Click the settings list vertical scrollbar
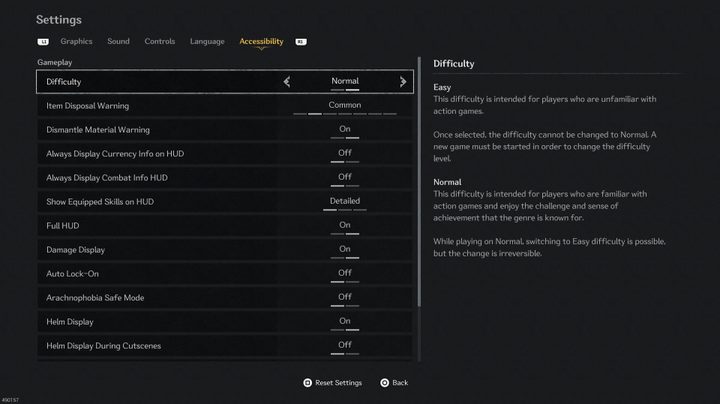720x404 pixels. tap(419, 182)
